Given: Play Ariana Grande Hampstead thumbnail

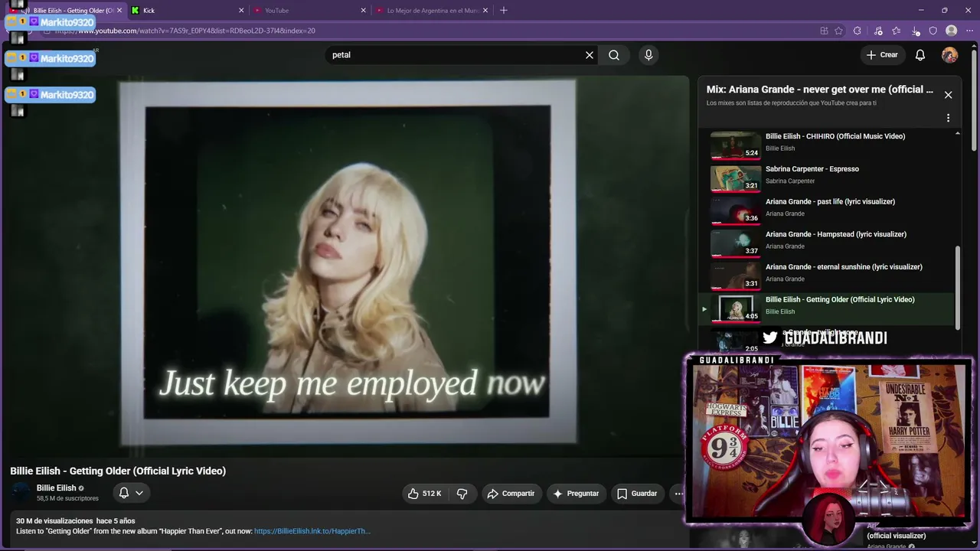Looking at the screenshot, I should pos(736,243).
